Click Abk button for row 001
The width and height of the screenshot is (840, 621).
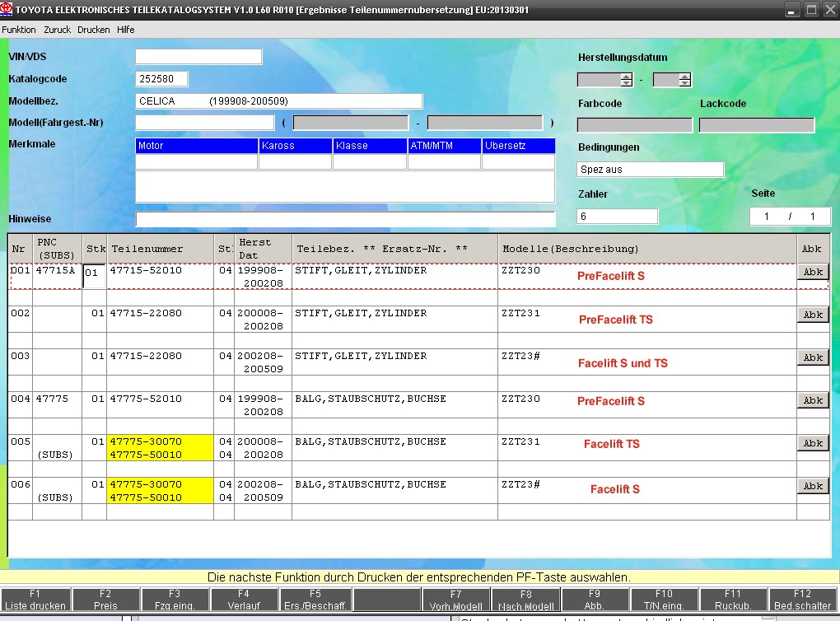click(x=813, y=272)
